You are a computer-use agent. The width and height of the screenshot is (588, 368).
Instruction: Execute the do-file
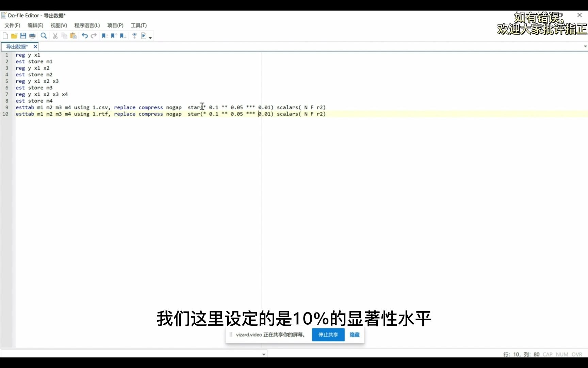[144, 35]
